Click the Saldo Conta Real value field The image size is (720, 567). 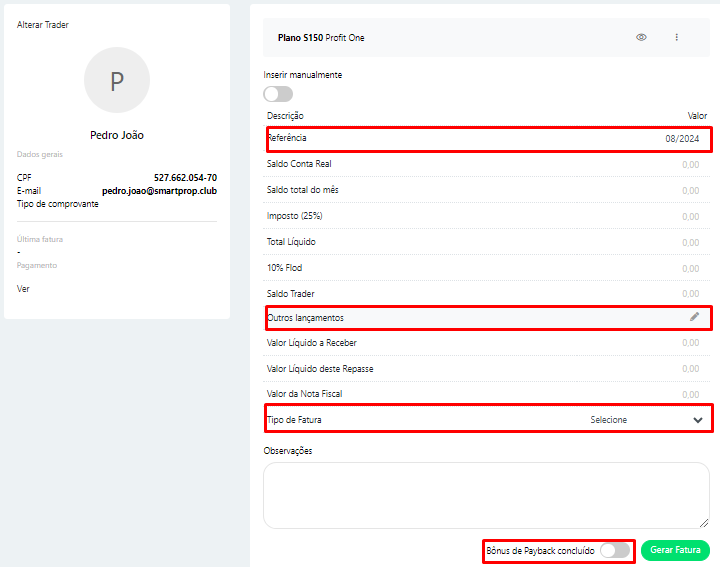tap(690, 164)
